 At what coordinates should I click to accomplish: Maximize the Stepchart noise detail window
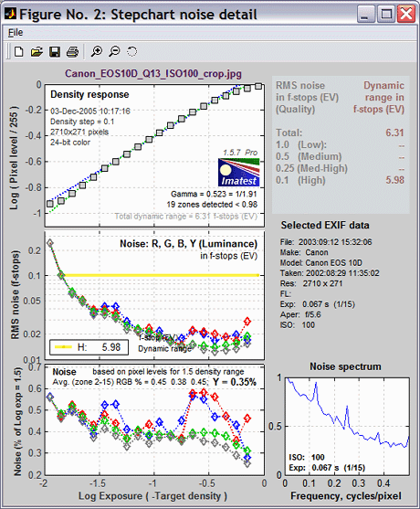(x=386, y=15)
